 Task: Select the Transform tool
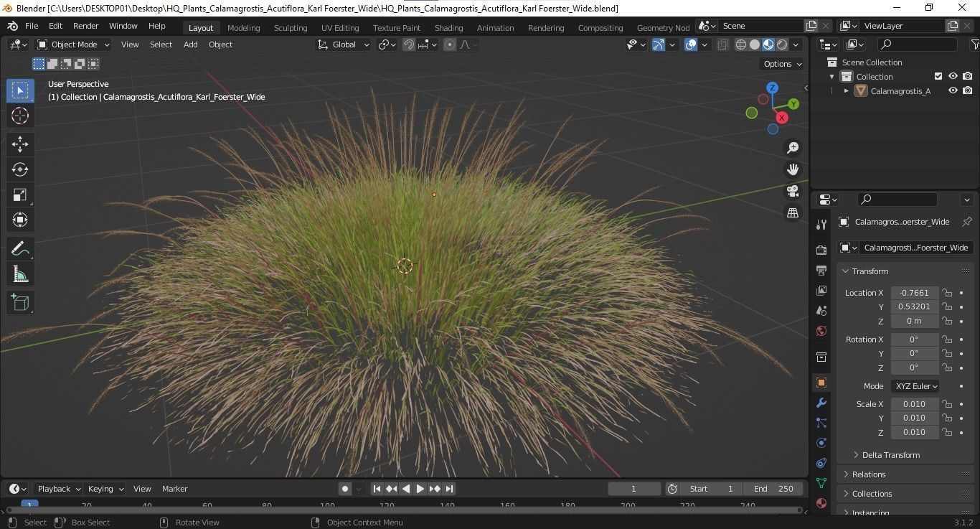(x=20, y=220)
